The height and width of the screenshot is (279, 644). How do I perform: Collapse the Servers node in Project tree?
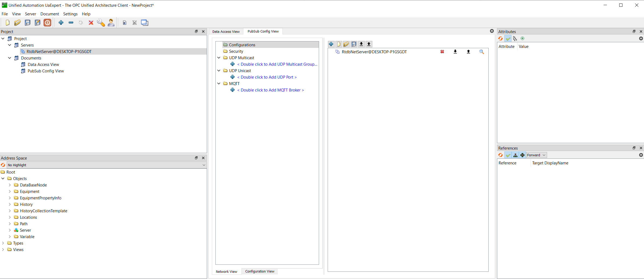10,45
